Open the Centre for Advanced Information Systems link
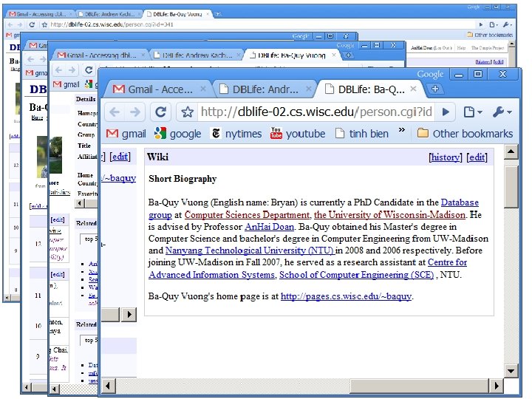The image size is (532, 399). click(x=213, y=274)
